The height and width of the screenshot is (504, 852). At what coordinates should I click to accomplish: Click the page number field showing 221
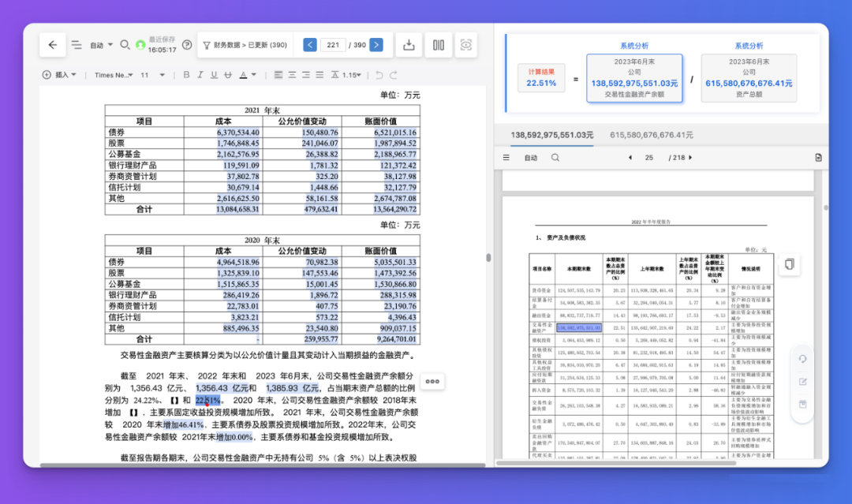(333, 45)
